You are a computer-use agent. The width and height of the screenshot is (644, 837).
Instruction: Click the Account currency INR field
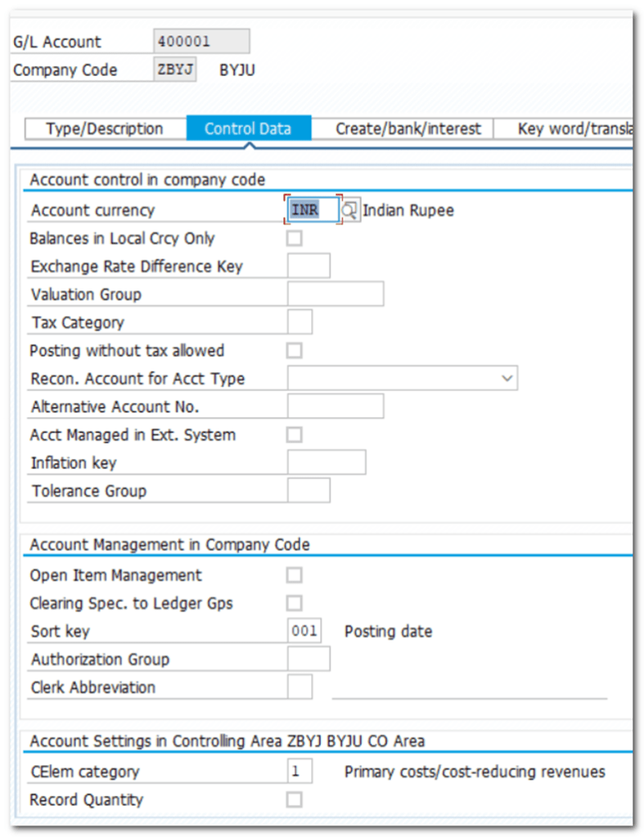pyautogui.click(x=313, y=210)
